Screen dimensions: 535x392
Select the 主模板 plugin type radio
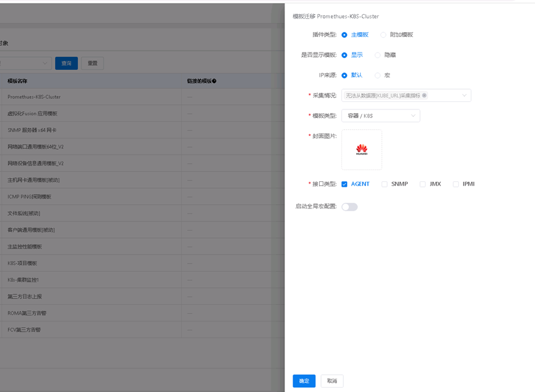(x=345, y=35)
